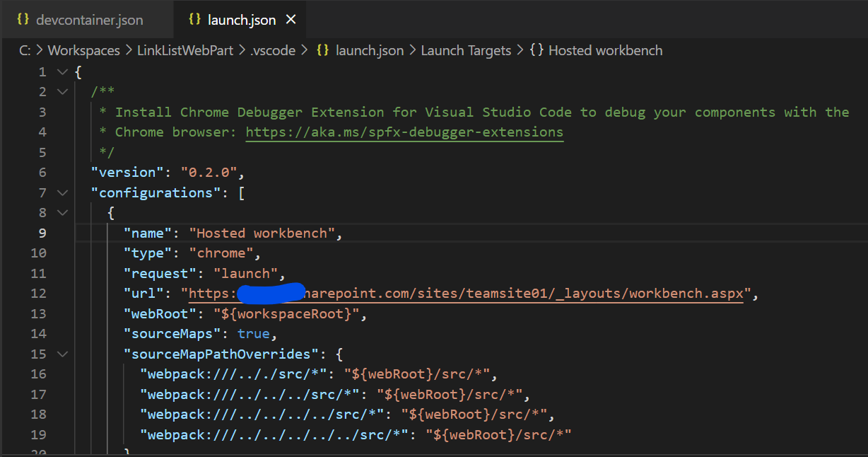
Task: Collapse the configuration object at line 8
Action: click(x=62, y=212)
